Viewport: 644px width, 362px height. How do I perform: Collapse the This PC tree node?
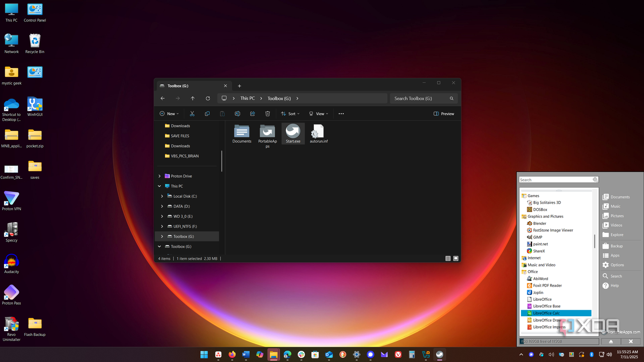coord(160,186)
